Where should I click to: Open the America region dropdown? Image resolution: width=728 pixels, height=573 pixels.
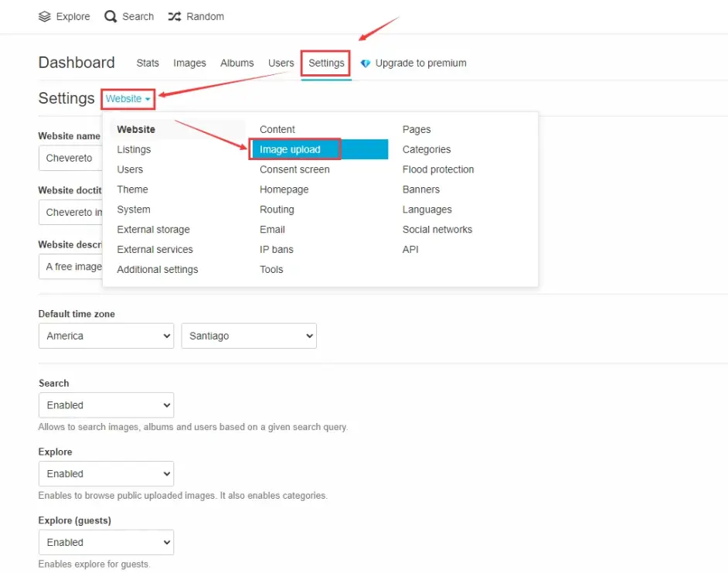click(x=106, y=336)
